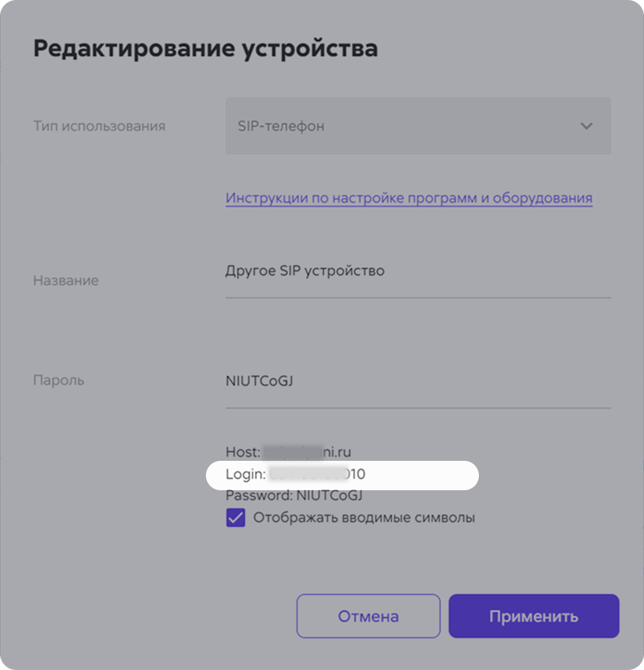
Task: Open the SIP-телефон usage type dropdown
Action: (418, 126)
